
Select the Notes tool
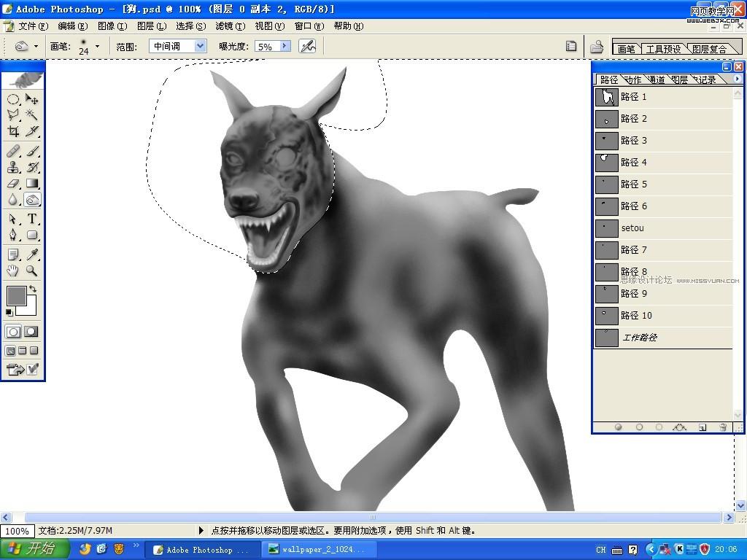pyautogui.click(x=13, y=254)
